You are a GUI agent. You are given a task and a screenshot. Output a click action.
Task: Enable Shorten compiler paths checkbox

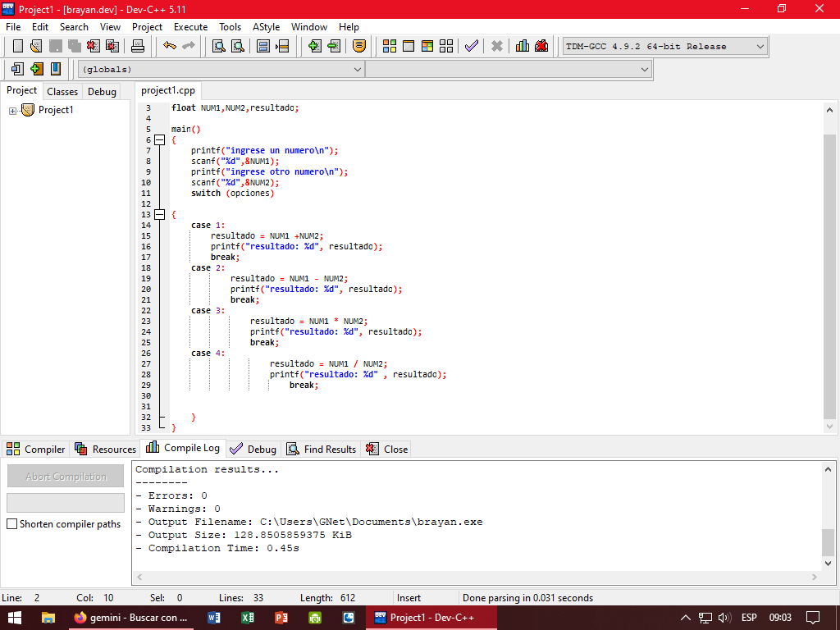point(12,524)
